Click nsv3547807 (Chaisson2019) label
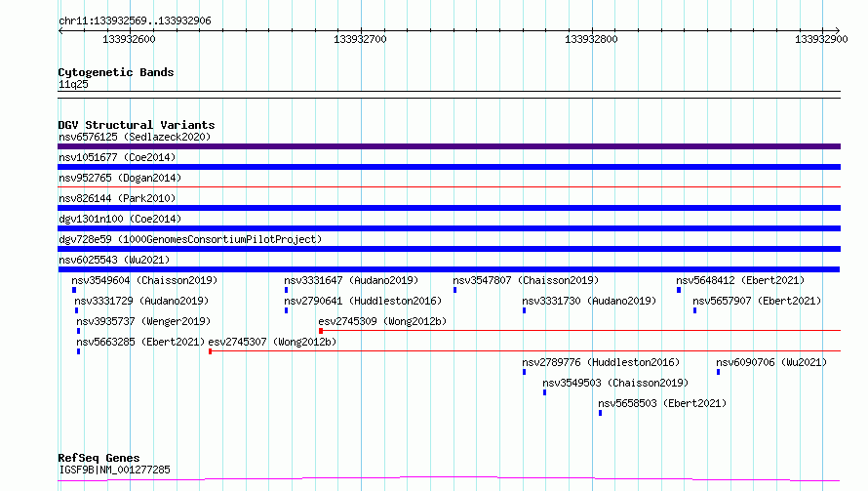 [x=526, y=280]
